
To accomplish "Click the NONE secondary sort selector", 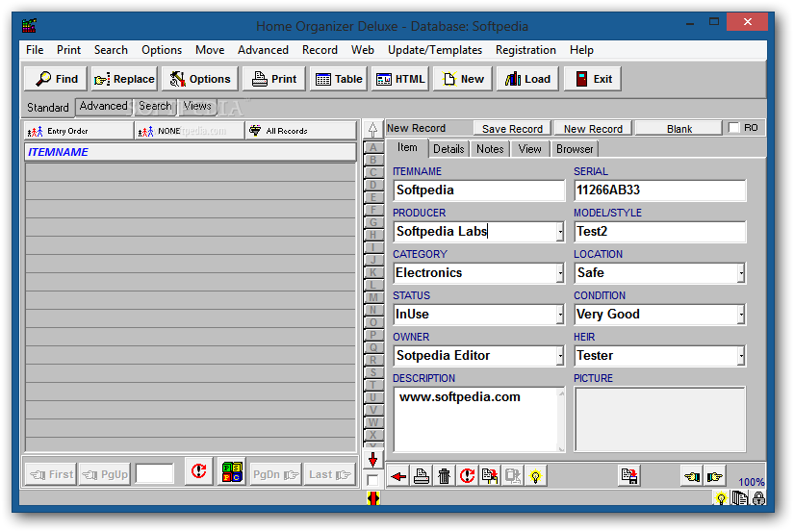I will point(190,131).
